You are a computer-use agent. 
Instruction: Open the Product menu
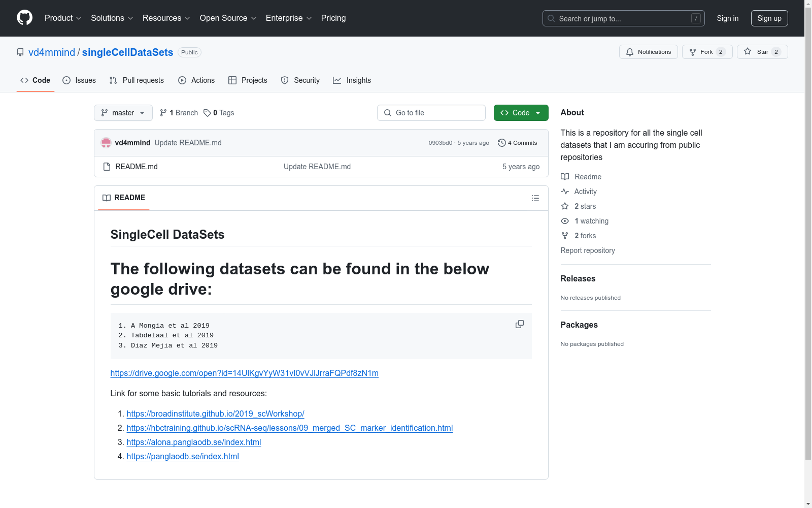point(63,18)
